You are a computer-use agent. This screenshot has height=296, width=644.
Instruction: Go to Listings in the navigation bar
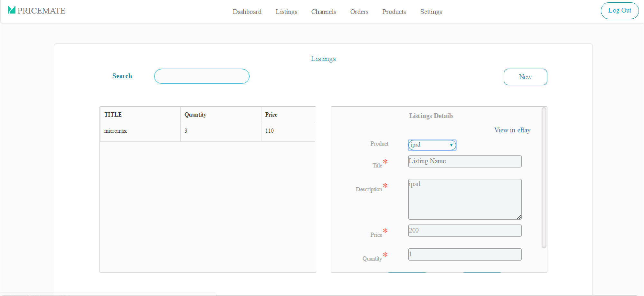tap(286, 12)
